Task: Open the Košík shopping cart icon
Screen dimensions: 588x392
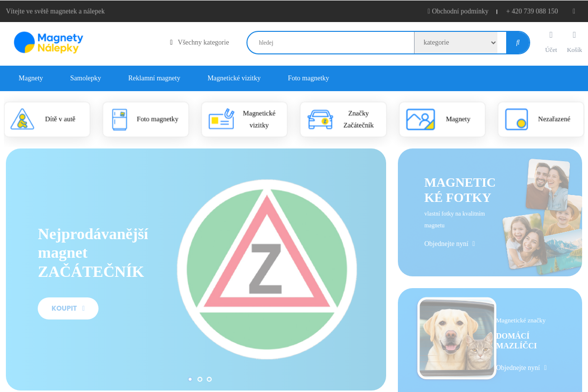Action: (574, 35)
